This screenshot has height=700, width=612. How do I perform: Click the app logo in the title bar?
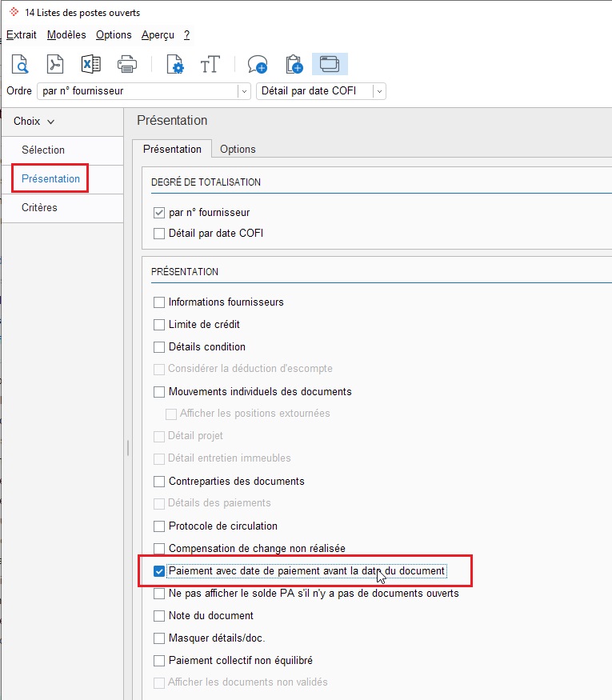coord(14,12)
